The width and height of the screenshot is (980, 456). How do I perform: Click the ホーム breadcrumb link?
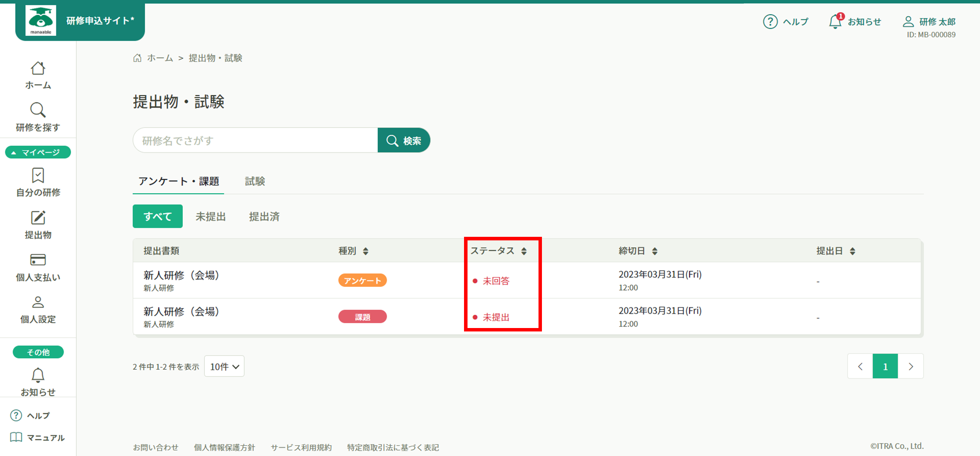point(160,58)
